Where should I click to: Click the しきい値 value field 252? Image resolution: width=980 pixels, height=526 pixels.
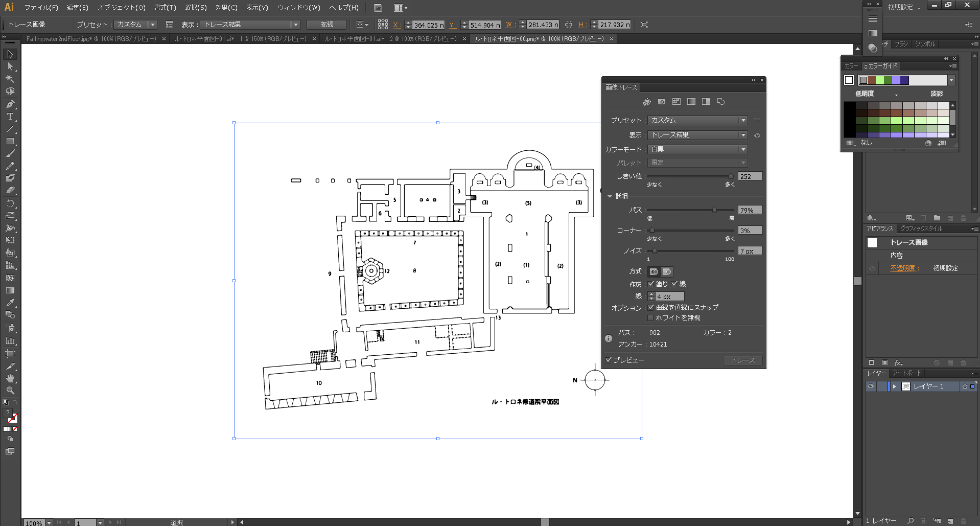[750, 176]
